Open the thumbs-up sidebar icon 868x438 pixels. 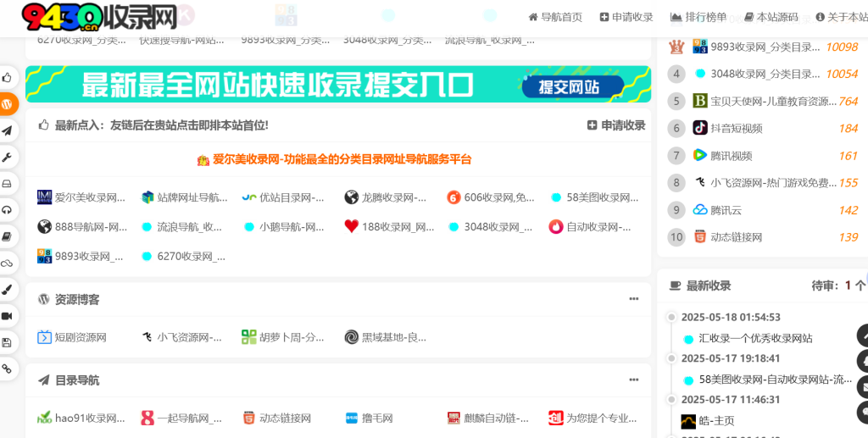7,77
